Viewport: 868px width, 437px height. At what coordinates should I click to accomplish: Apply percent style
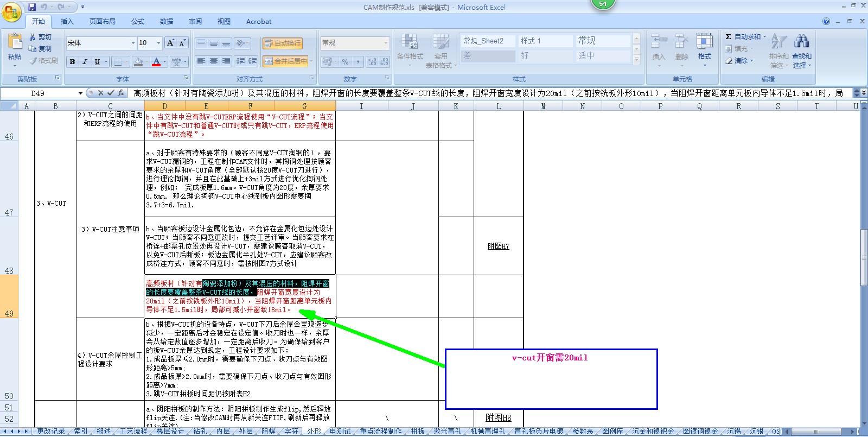coord(346,62)
